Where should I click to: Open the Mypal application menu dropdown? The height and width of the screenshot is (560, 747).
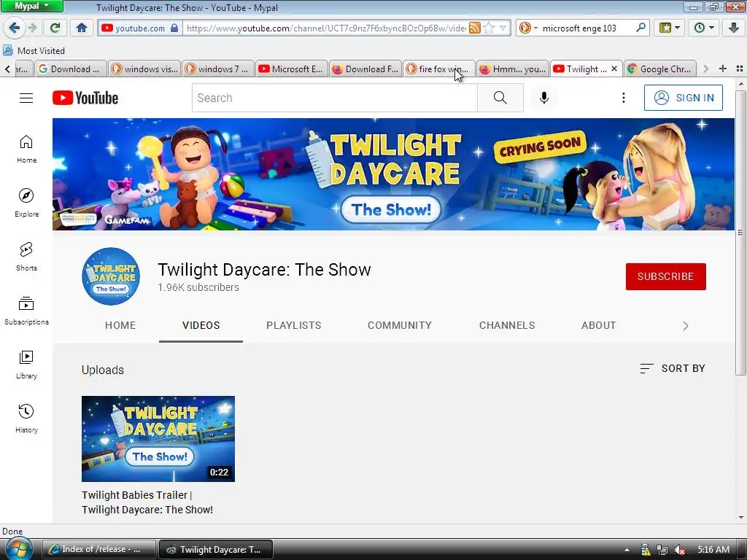(31, 6)
